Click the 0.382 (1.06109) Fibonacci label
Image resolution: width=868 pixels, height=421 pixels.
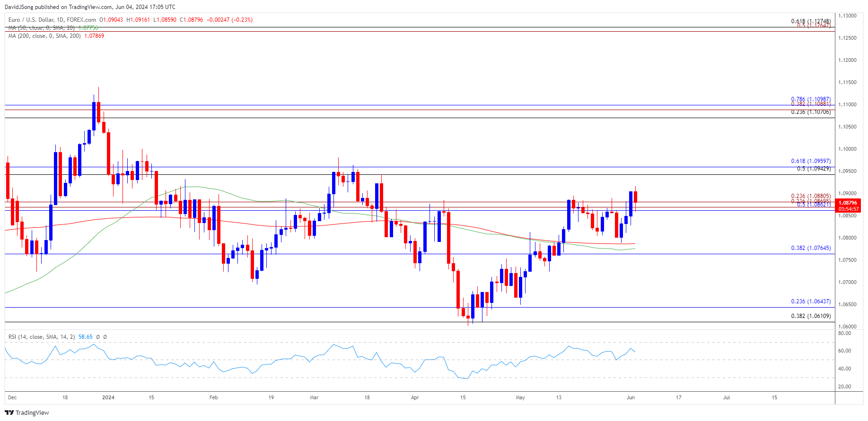tap(811, 316)
